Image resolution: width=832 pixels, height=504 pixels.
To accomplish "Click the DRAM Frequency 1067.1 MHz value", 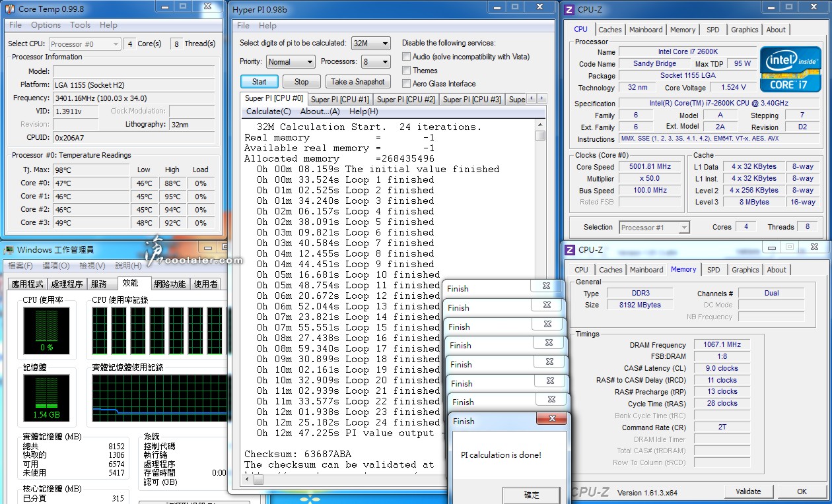I will [x=722, y=344].
